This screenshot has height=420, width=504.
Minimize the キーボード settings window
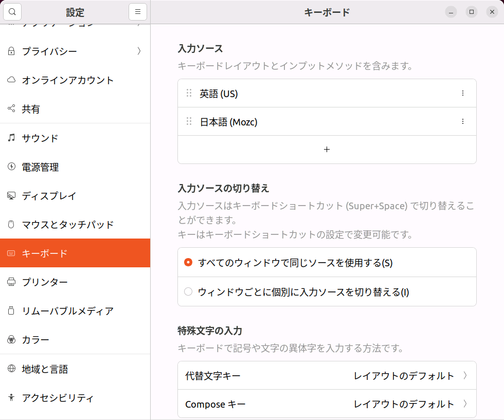coord(451,12)
